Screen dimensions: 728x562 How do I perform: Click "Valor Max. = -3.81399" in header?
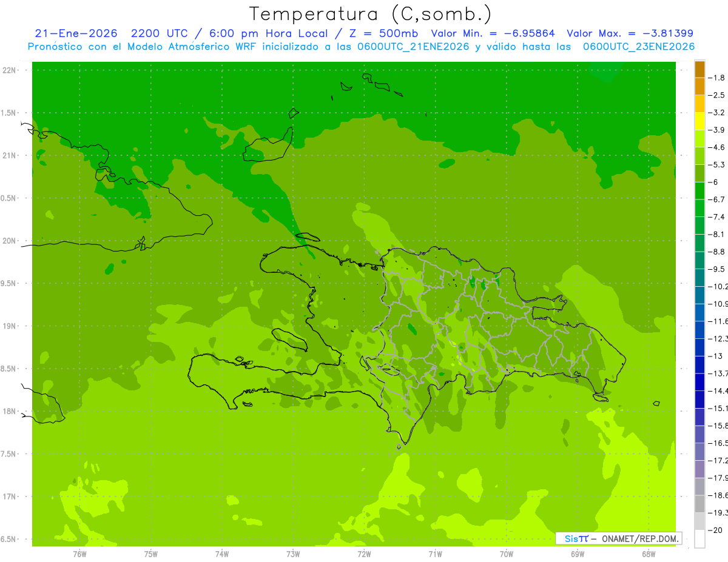coord(630,33)
